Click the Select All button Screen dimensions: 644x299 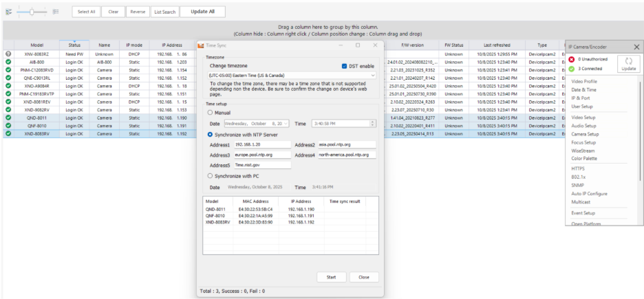(86, 12)
